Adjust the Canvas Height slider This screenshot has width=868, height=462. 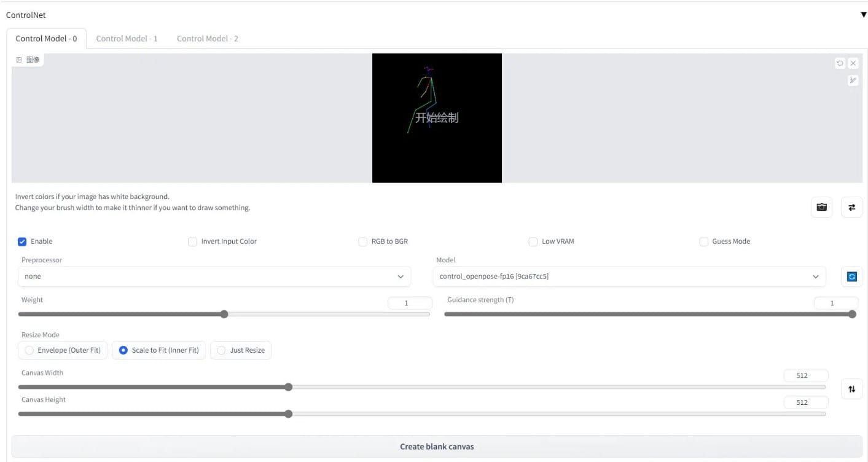point(422,414)
